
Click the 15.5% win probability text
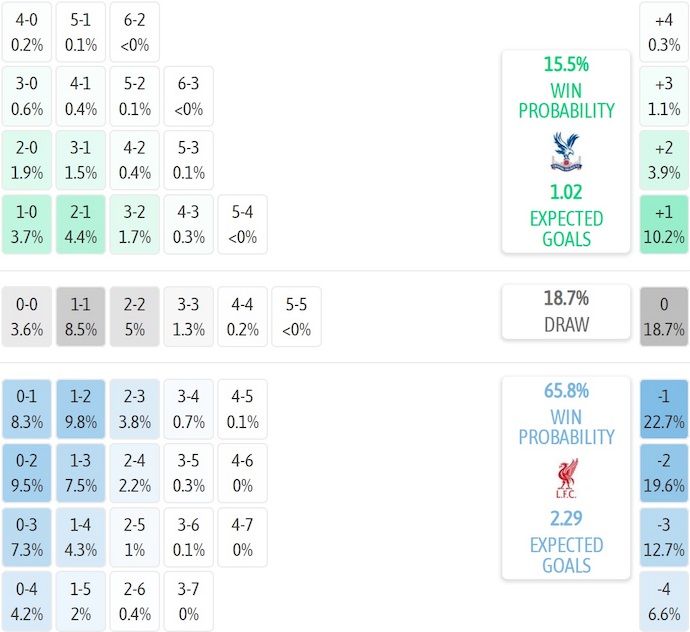coord(566,65)
